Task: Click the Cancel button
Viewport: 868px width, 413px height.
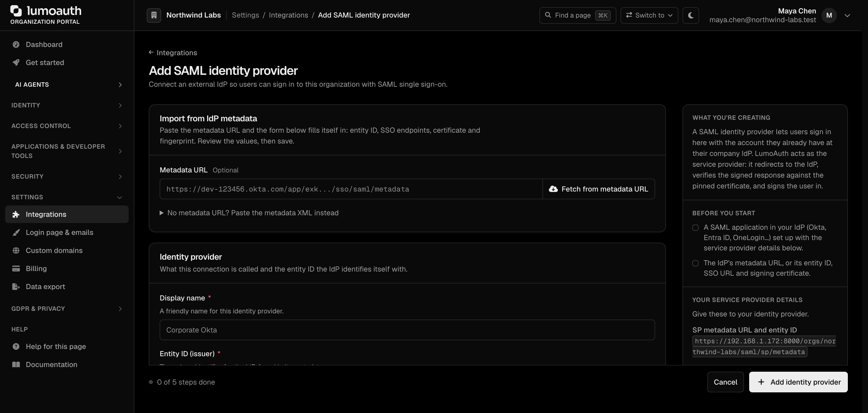Action: point(725,382)
